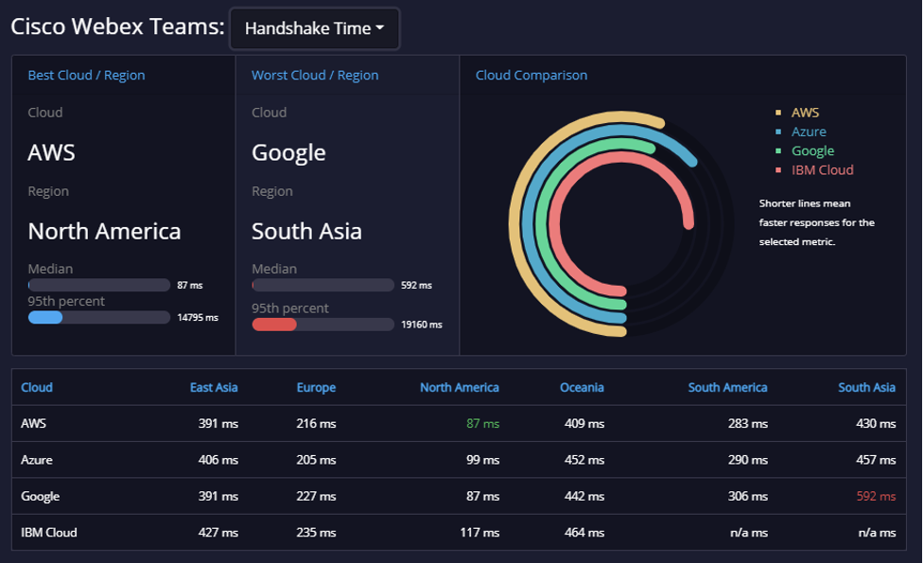Select the IBM Cloud legend label

822,169
